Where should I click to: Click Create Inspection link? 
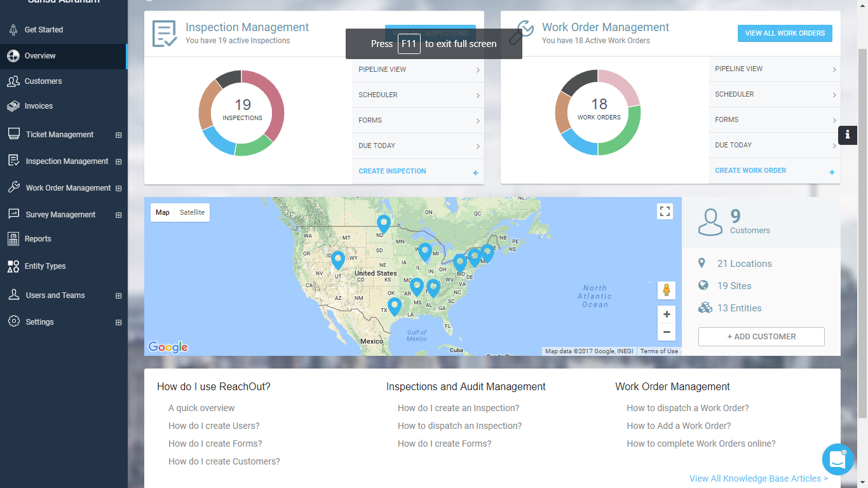click(392, 171)
